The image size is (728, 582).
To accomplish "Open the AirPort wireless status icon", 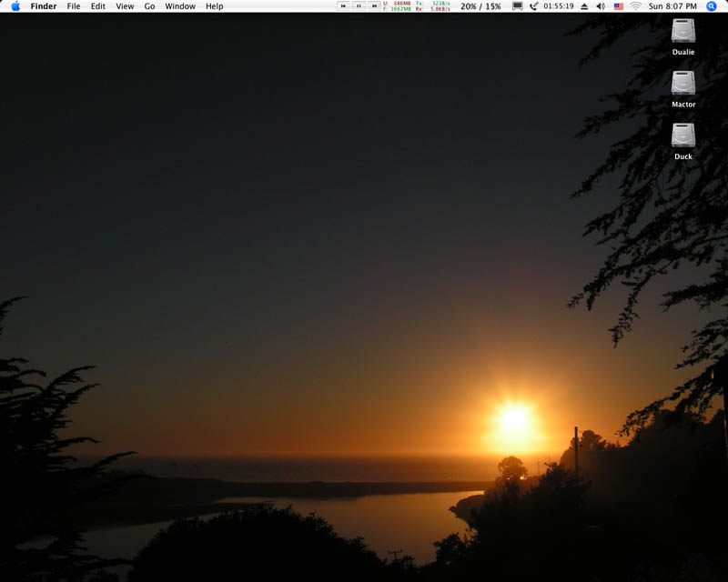I will coord(635,6).
